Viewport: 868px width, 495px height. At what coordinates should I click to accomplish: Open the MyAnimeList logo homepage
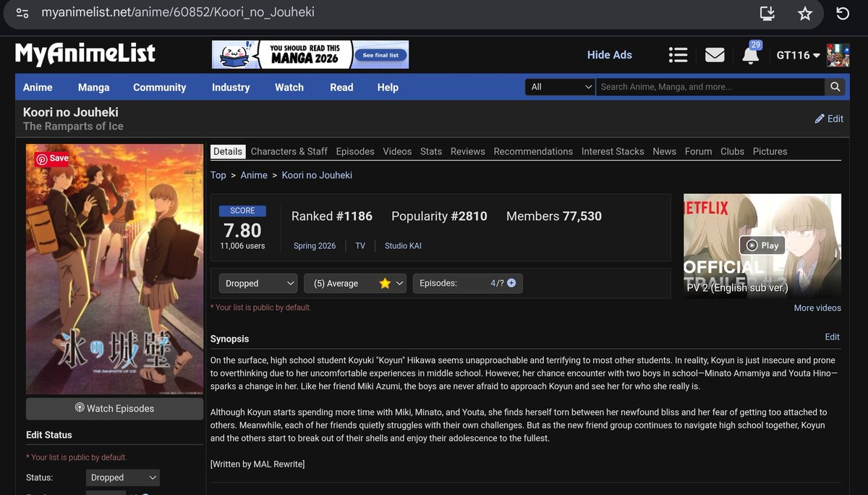[x=85, y=54]
